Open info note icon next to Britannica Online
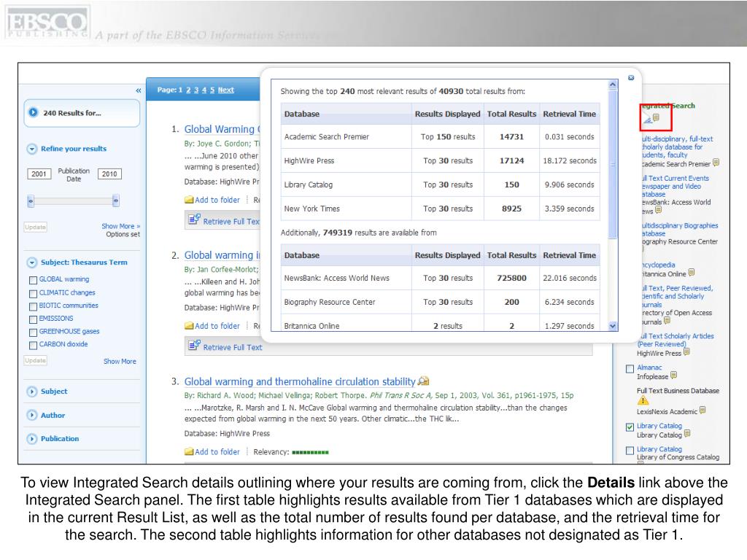The height and width of the screenshot is (560, 747). pos(692,273)
